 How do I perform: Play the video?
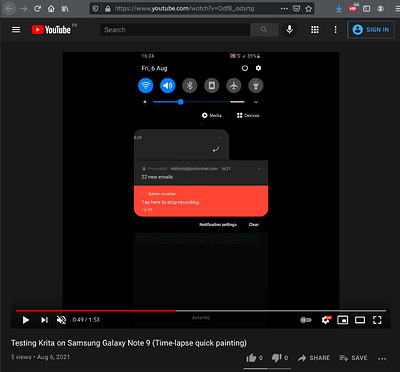click(26, 320)
